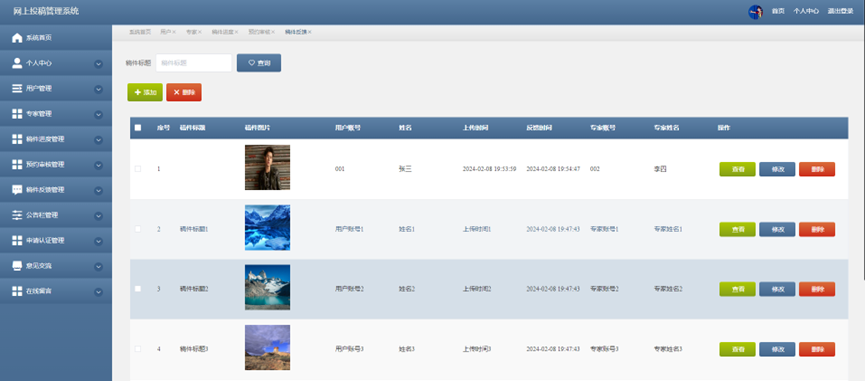Click the grid icon for 申请认证管理
865x381 pixels.
pyautogui.click(x=17, y=240)
